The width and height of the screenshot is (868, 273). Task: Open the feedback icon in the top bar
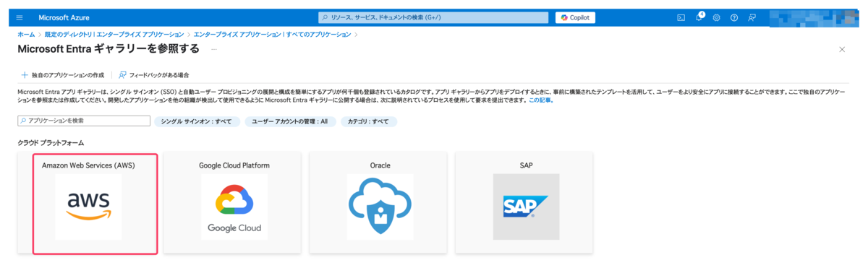coord(752,17)
